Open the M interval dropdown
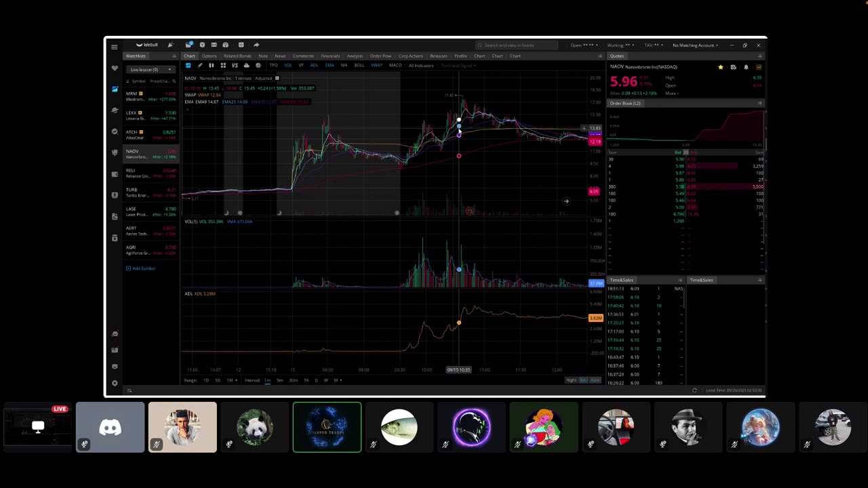The image size is (868, 488). tap(337, 380)
